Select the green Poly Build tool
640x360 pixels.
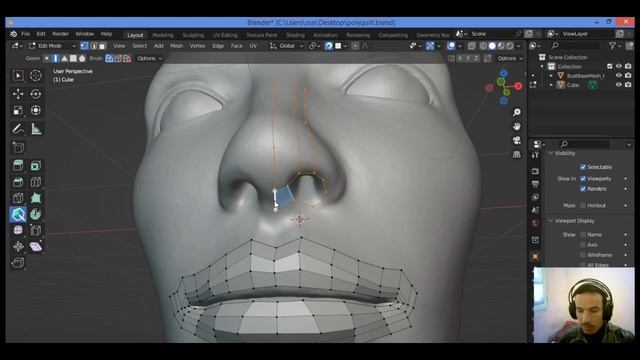(36, 198)
